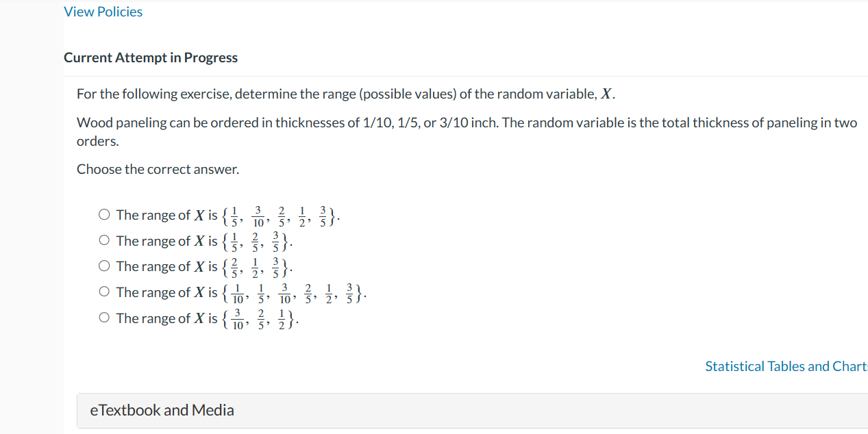Select the first answer option {1/5, 3/10, 2/5, 1/2, 3/5}
The height and width of the screenshot is (434, 868).
(104, 214)
